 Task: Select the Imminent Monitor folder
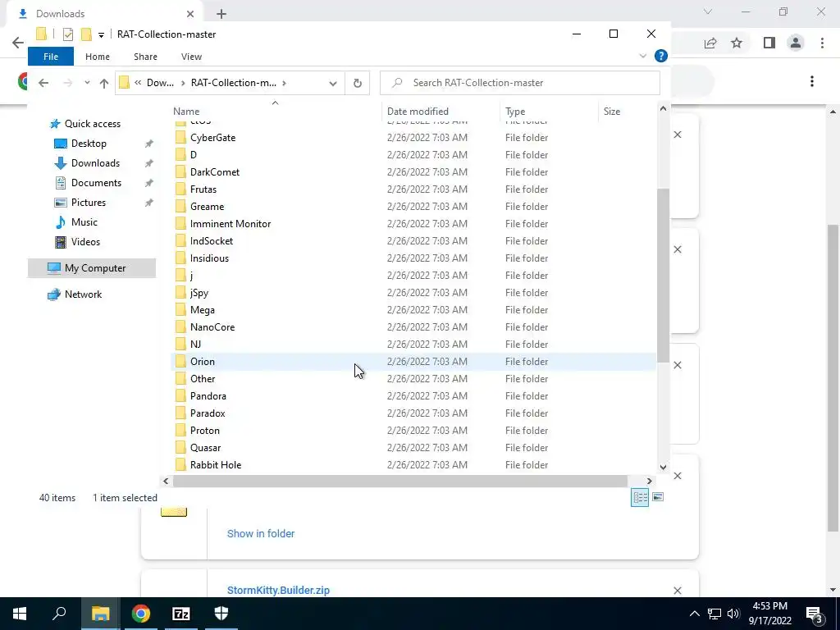231,223
